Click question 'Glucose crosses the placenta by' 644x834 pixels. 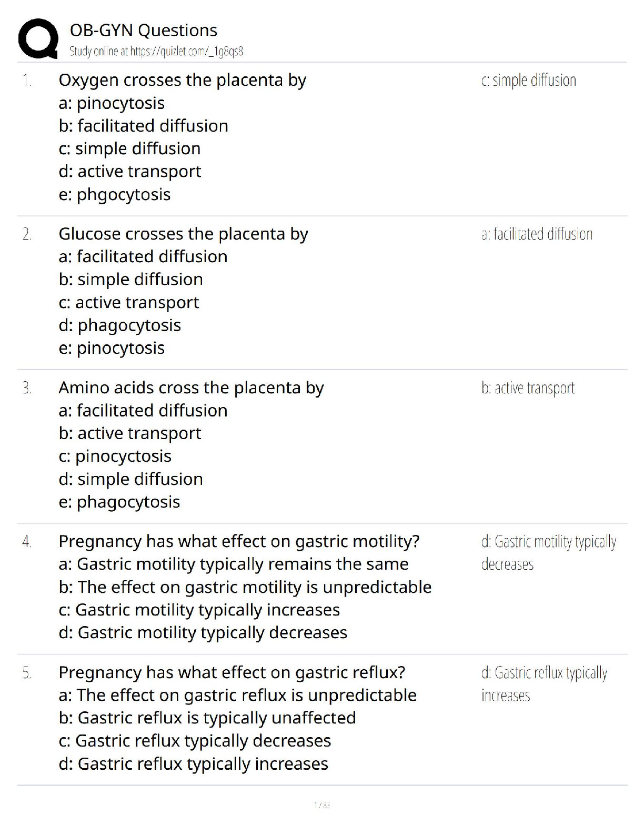(x=183, y=234)
